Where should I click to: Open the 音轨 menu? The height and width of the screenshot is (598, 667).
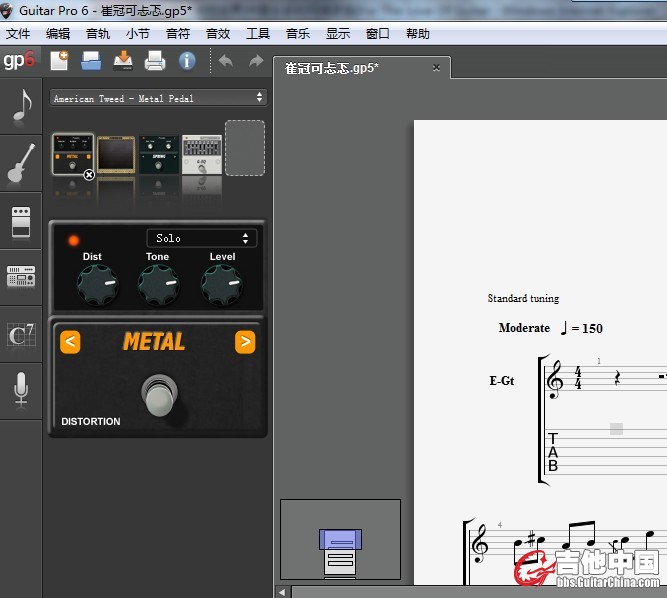98,33
